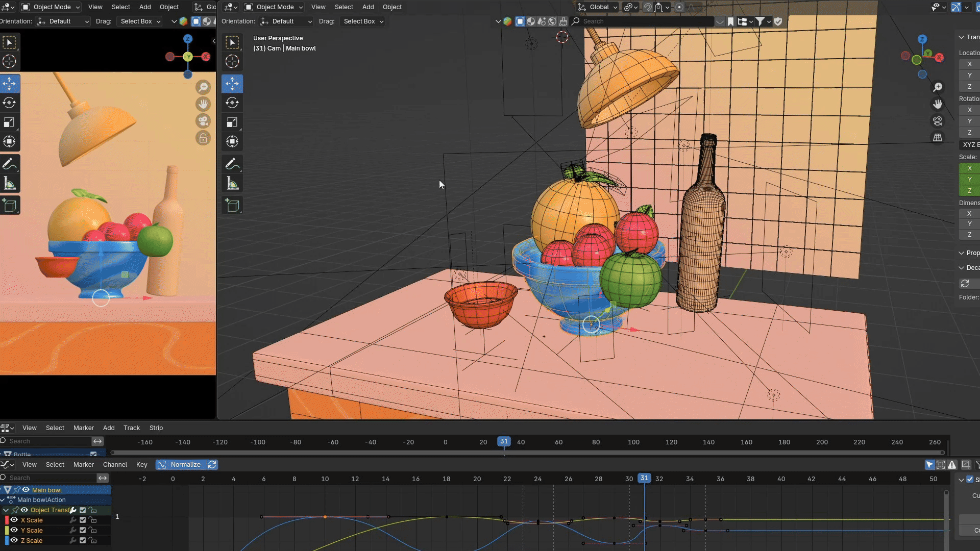Viewport: 980px width, 551px height.
Task: Switch to orthographic grid view icon
Action: click(938, 138)
